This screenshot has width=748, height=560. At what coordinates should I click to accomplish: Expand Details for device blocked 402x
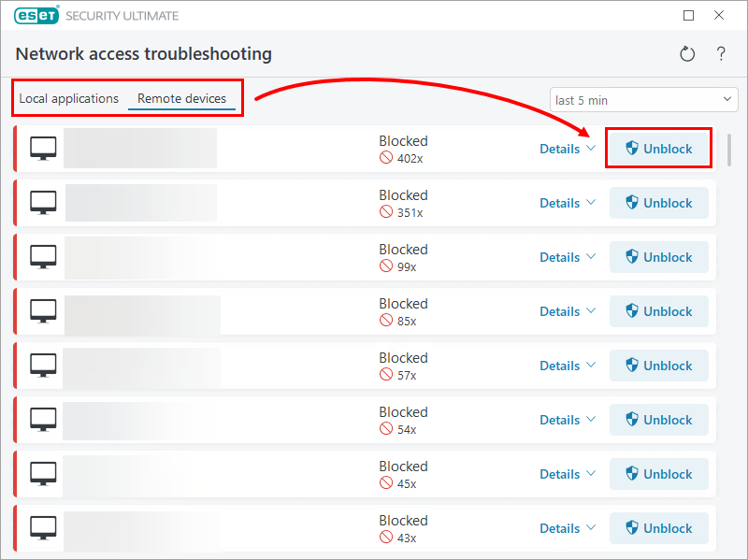tap(567, 149)
